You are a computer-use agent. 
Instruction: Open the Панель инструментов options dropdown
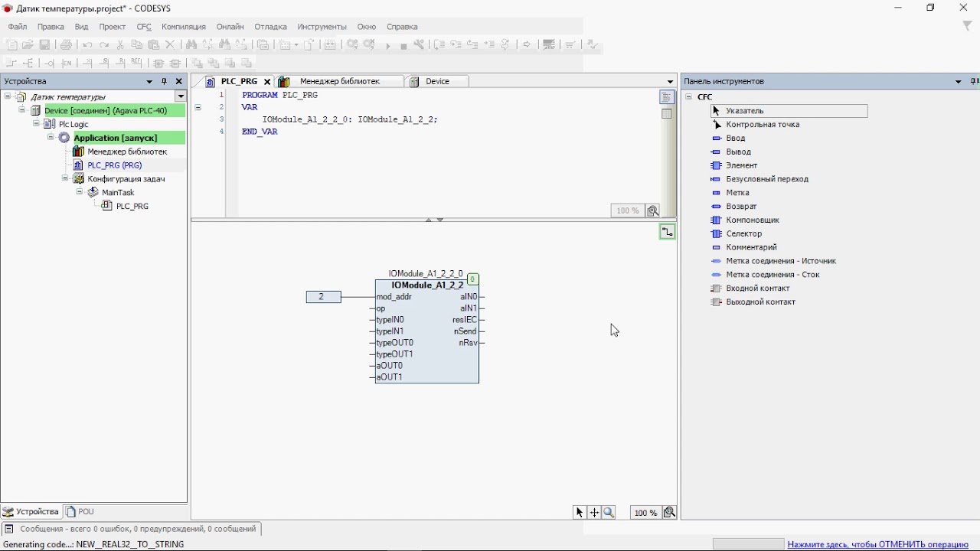[959, 81]
